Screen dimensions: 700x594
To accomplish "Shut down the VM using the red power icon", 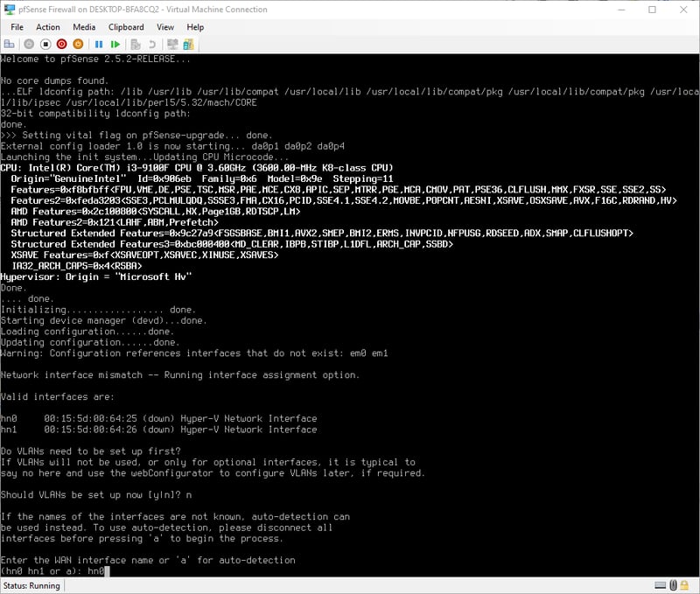I will tap(61, 44).
